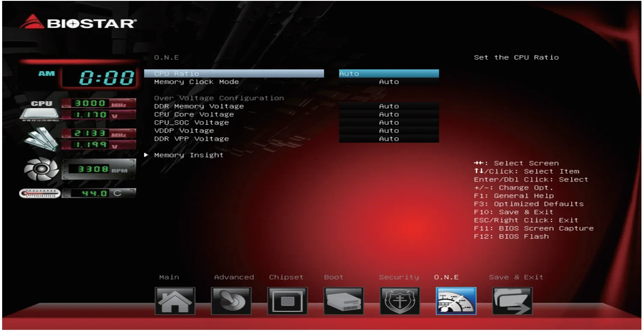Select the CPU_SOC Voltage label
Viewport: 644px width, 332px height.
pos(191,122)
